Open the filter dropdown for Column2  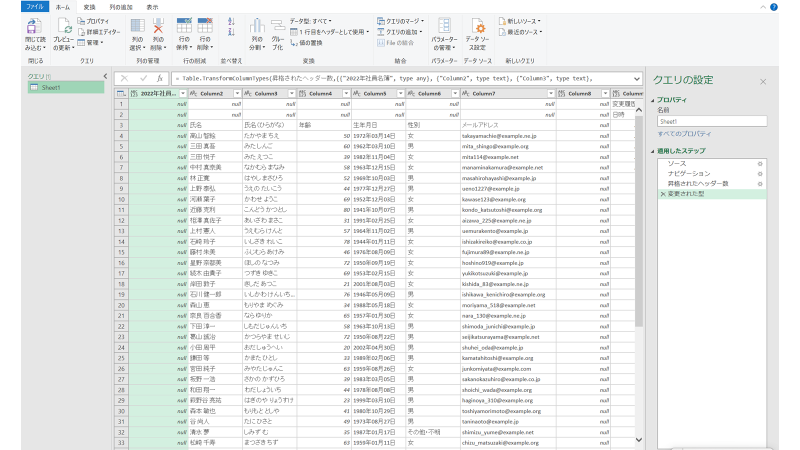(237, 93)
